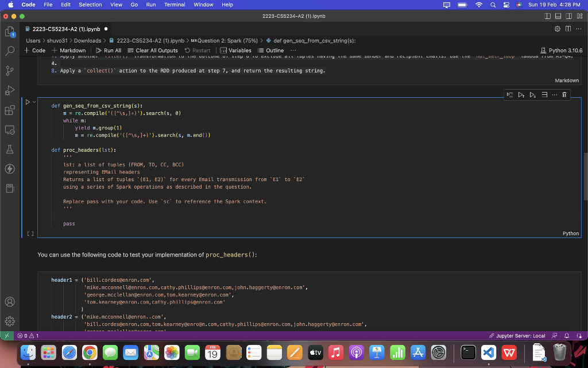Open the Manage gear menu
The image size is (588, 368).
point(10,321)
